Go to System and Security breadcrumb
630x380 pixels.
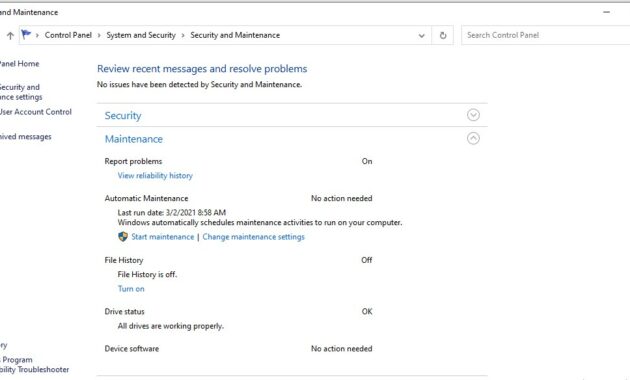(141, 35)
